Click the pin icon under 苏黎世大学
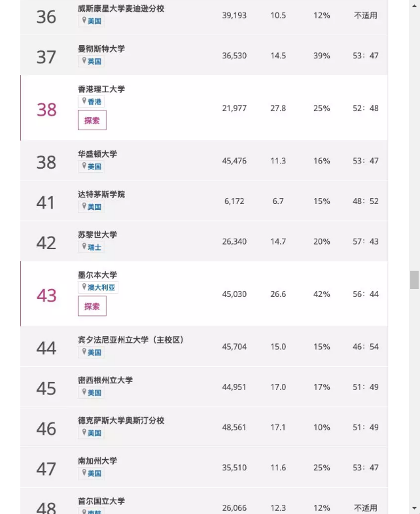420x514 pixels. [84, 247]
